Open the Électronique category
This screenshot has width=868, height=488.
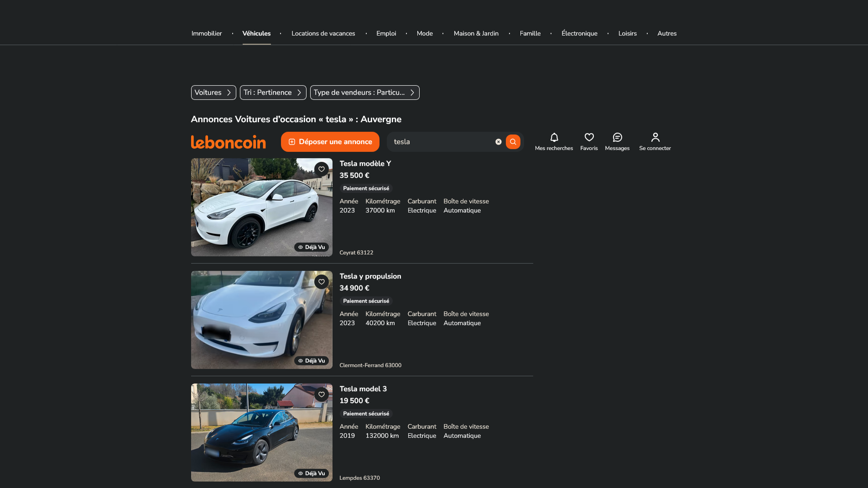coord(579,33)
